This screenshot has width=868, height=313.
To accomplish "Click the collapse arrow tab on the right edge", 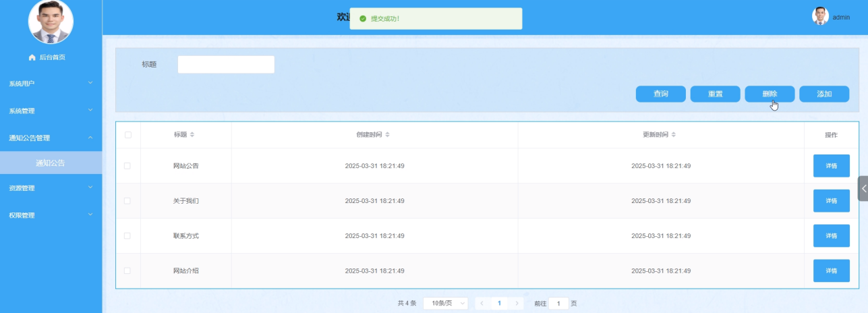I will [863, 188].
